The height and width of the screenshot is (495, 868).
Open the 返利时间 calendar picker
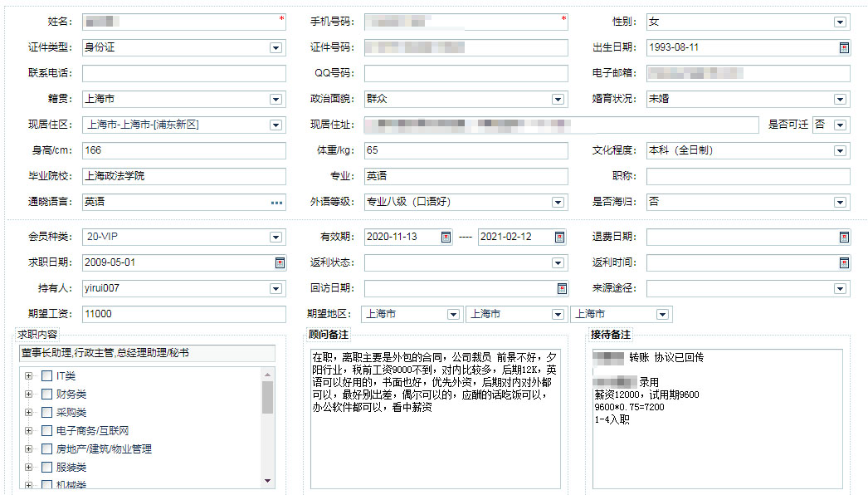pyautogui.click(x=844, y=262)
